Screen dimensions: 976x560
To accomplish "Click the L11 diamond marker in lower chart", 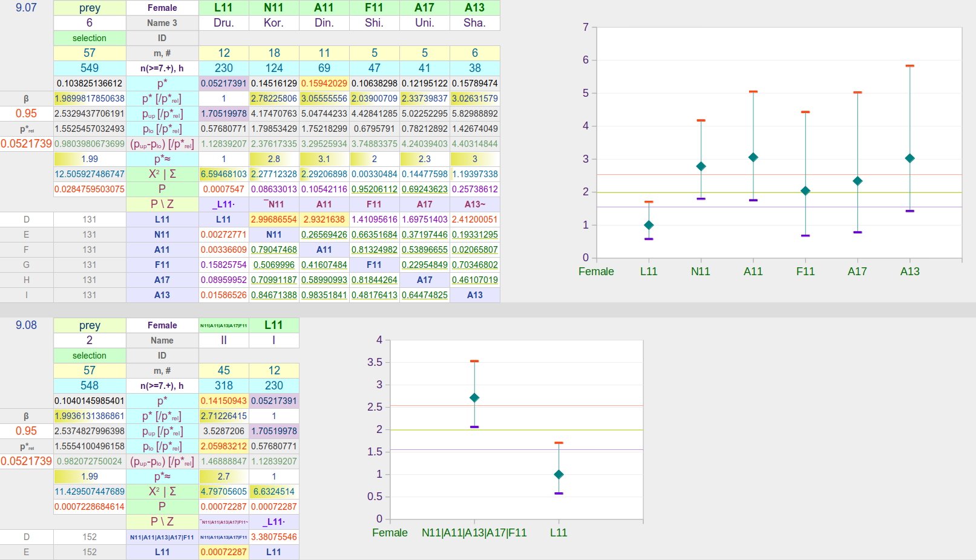I will tap(558, 475).
